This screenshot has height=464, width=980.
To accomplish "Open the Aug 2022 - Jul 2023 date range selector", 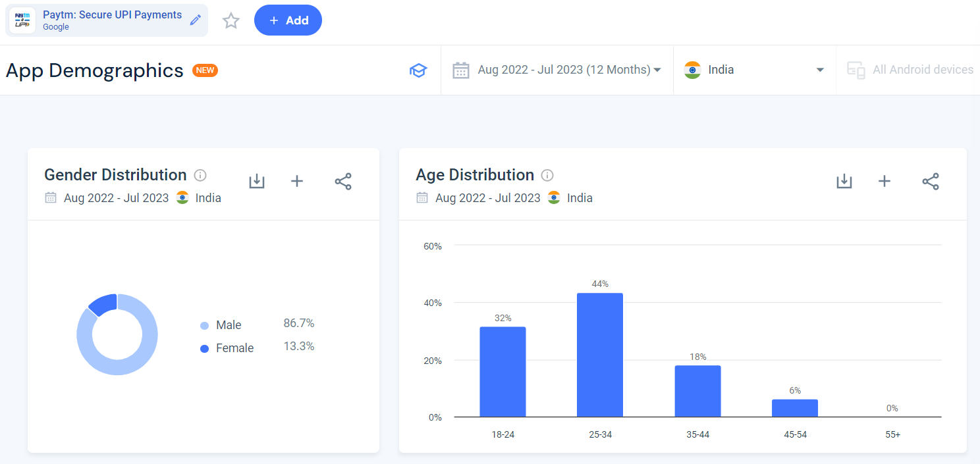I will coord(557,70).
